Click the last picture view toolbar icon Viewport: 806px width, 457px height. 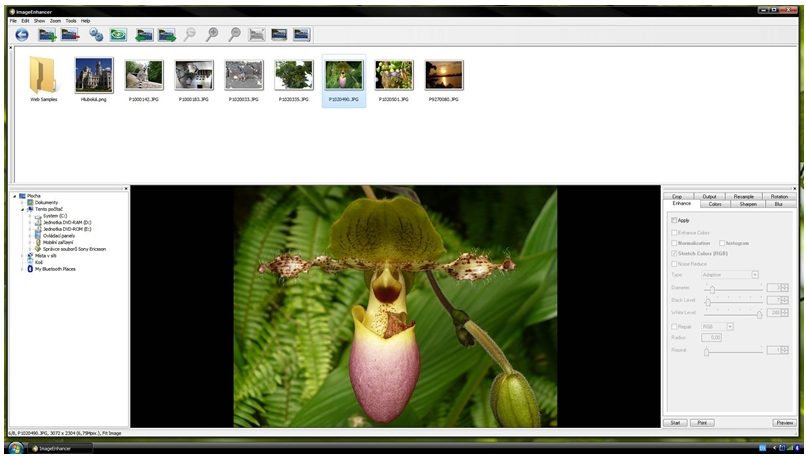tap(302, 34)
